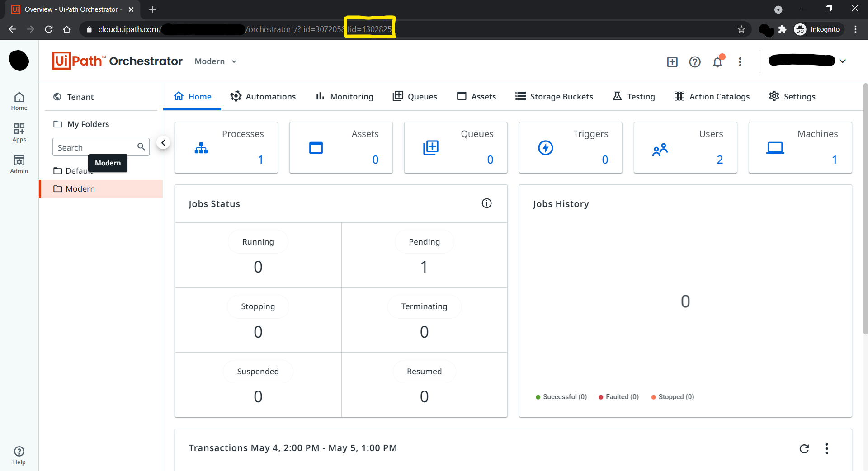Toggle Successful legend in Jobs History
868x471 pixels.
click(x=561, y=397)
